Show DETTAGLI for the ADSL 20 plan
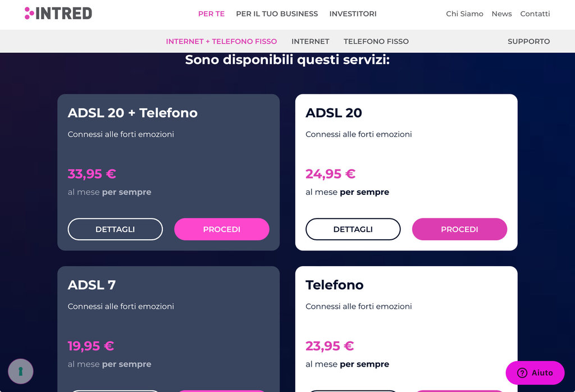This screenshot has width=575, height=392. coord(353,229)
